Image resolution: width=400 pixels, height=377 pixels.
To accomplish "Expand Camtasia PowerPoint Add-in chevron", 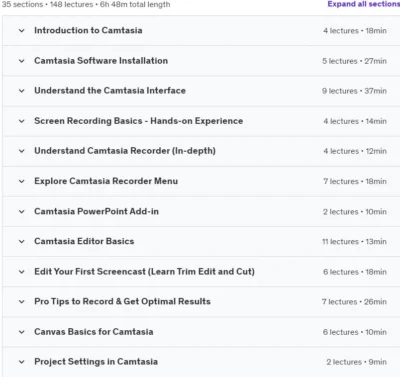I will tap(22, 212).
